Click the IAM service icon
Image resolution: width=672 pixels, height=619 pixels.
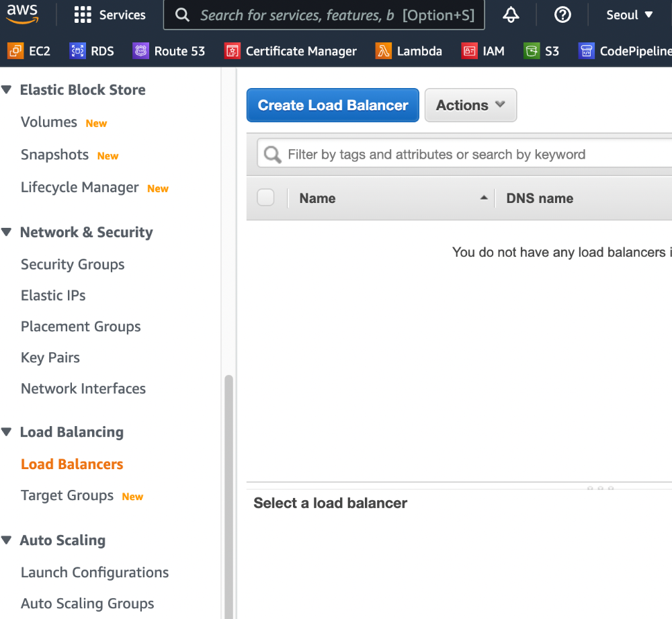coord(469,51)
